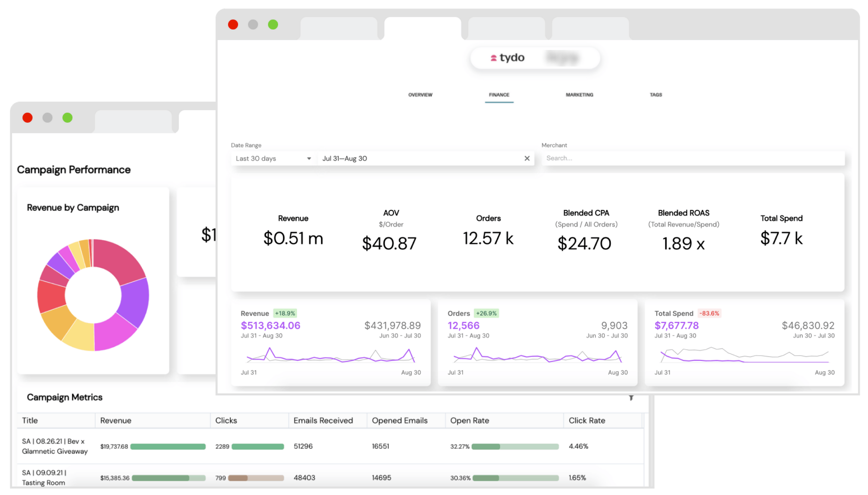868x495 pixels.
Task: Click the +26.9% orders growth badge
Action: point(486,313)
